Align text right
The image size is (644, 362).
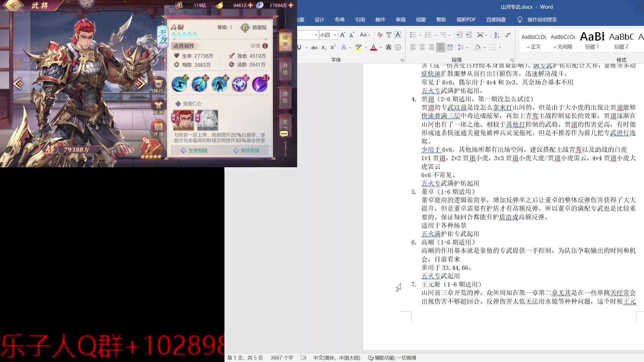[x=431, y=48]
